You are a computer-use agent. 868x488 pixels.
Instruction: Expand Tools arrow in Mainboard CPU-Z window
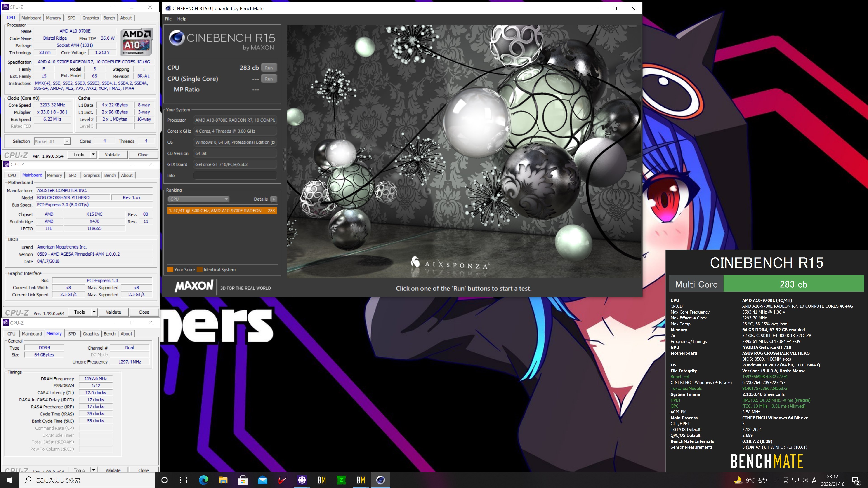tap(94, 312)
